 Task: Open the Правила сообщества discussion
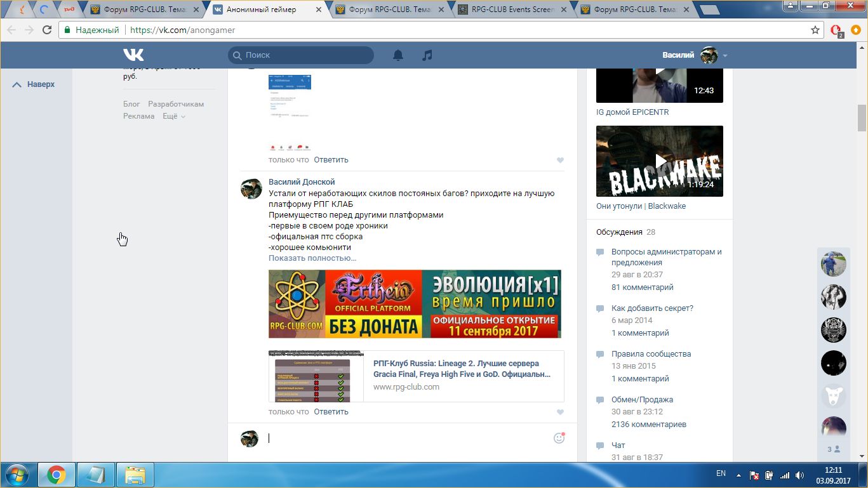tap(651, 354)
